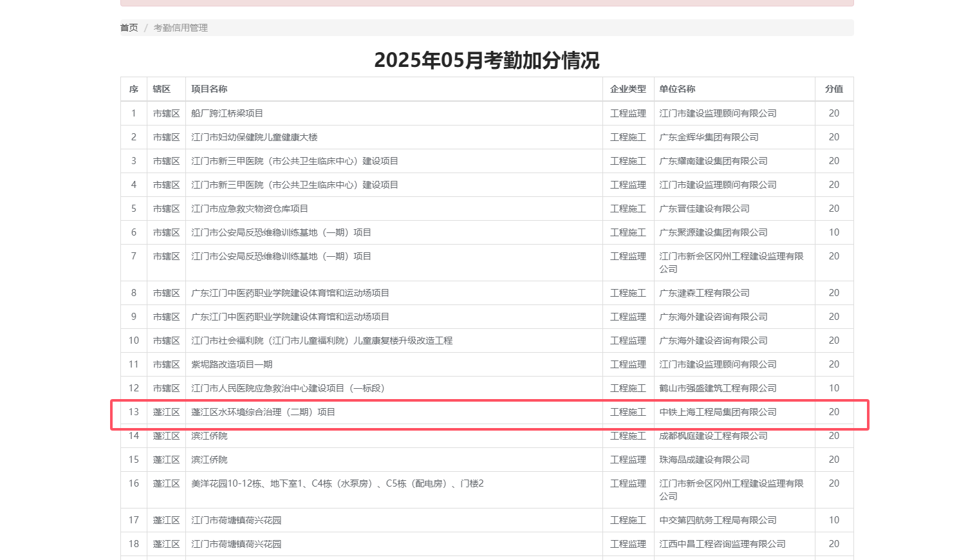Viewport: 968px width, 560px height.
Task: Click score 10 in the 中交第四航务 row
Action: (834, 520)
